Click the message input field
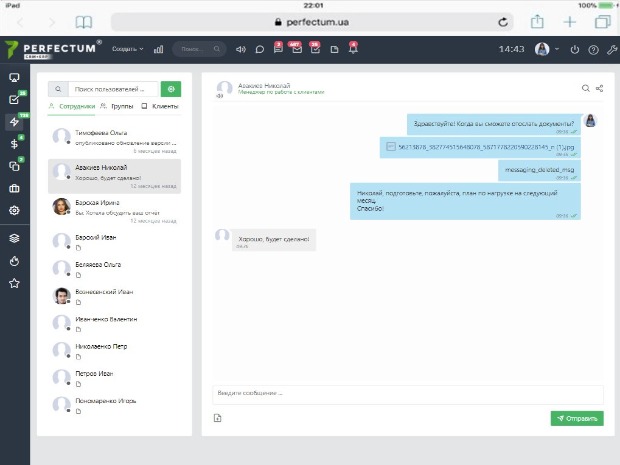The image size is (620, 465). pos(407,393)
